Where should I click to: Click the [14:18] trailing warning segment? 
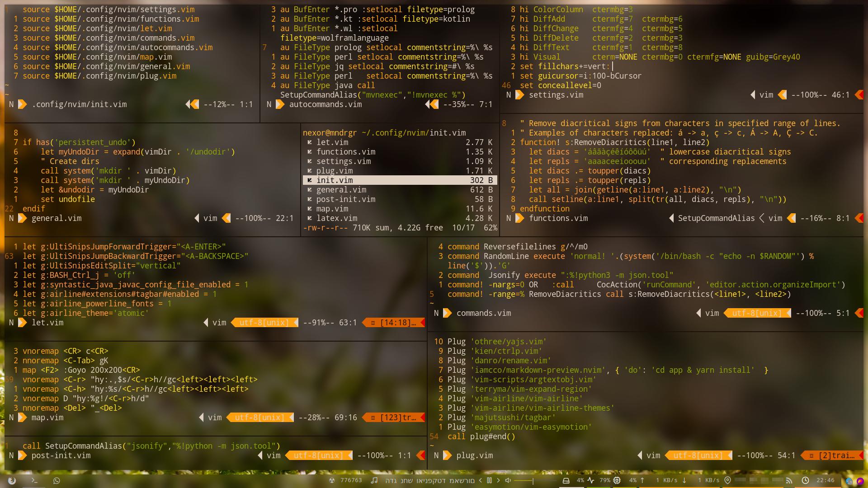tap(394, 323)
